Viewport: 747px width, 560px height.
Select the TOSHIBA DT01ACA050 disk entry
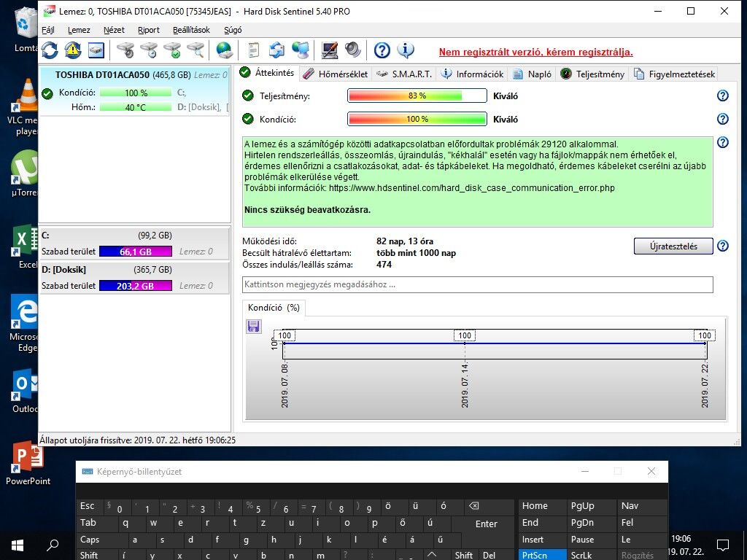[x=134, y=91]
